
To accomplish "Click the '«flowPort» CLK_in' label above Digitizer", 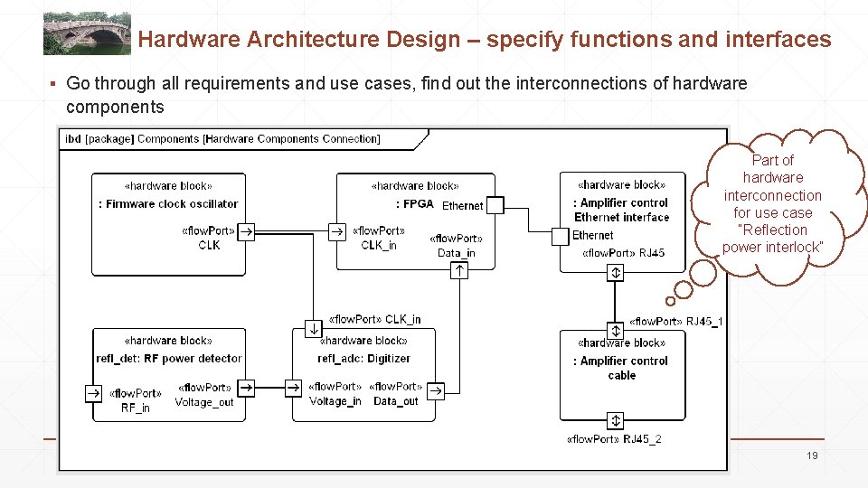I will click(x=374, y=319).
